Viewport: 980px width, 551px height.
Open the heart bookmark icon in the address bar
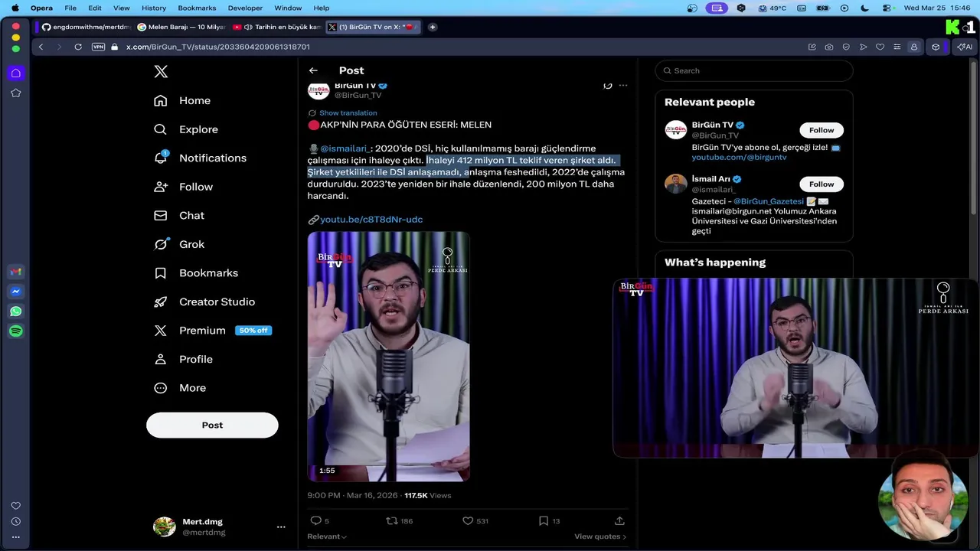880,47
